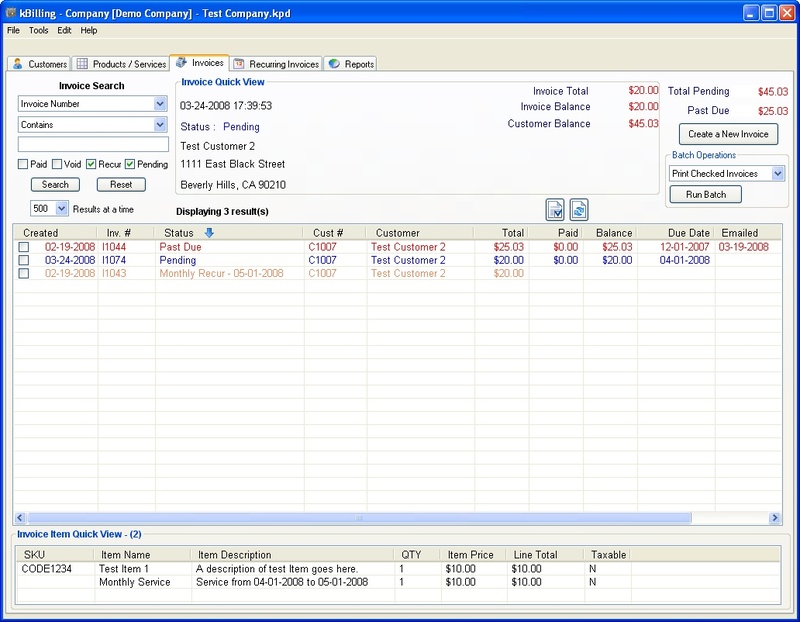Sort by the Customer column header
Screen dimensions: 800x622
point(420,233)
